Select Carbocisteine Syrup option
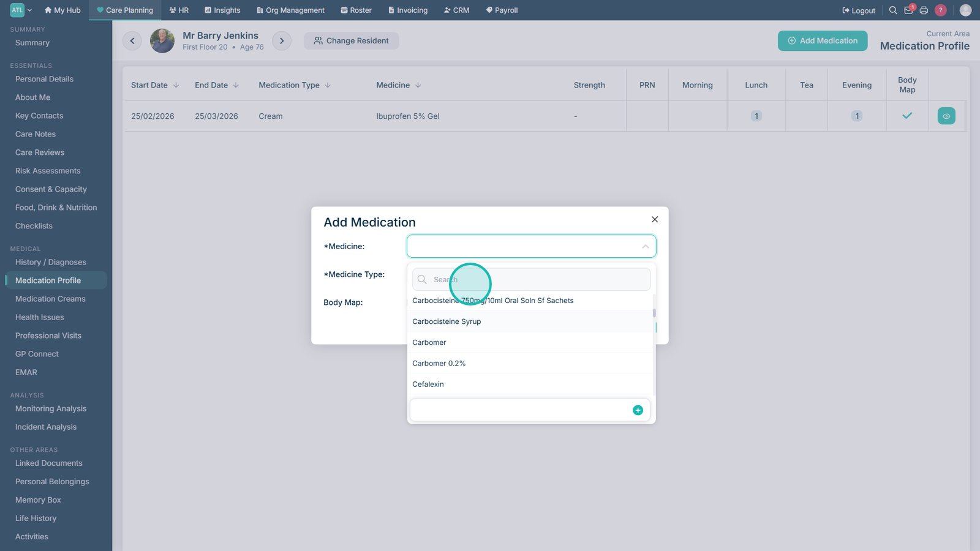This screenshot has width=980, height=551. 530,321
